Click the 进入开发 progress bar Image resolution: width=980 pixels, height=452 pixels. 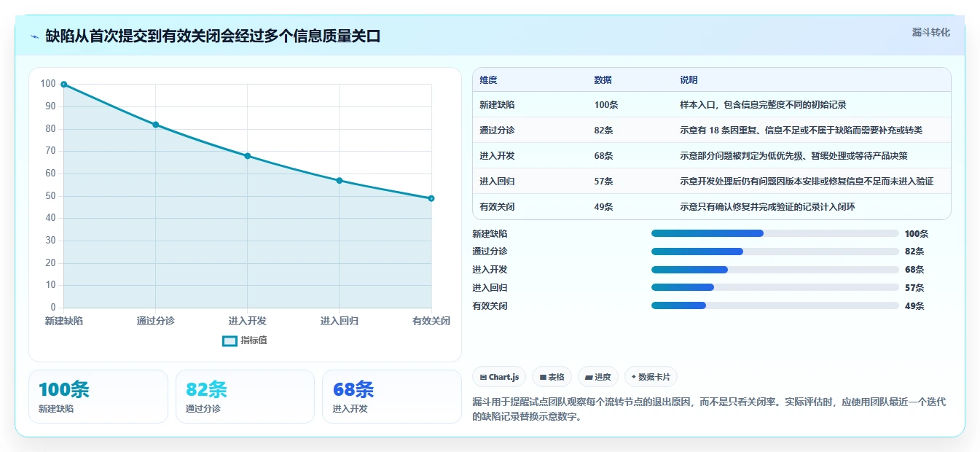(x=775, y=270)
